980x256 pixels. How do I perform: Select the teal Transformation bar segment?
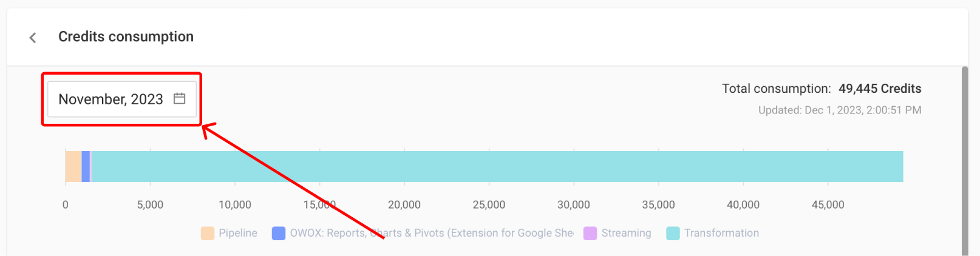[x=497, y=166]
